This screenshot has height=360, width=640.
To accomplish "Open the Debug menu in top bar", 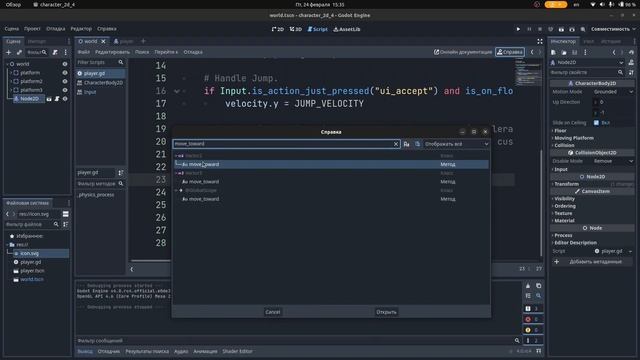I will pyautogui.click(x=56, y=29).
